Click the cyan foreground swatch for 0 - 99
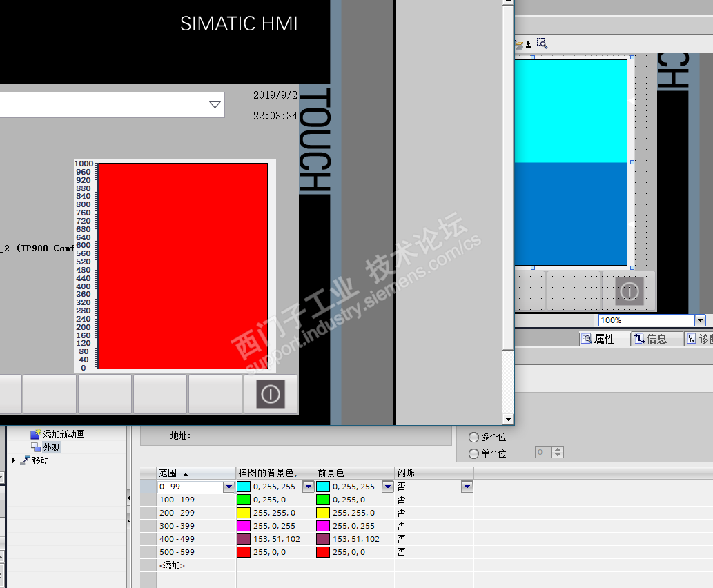This screenshot has height=588, width=713. [323, 487]
